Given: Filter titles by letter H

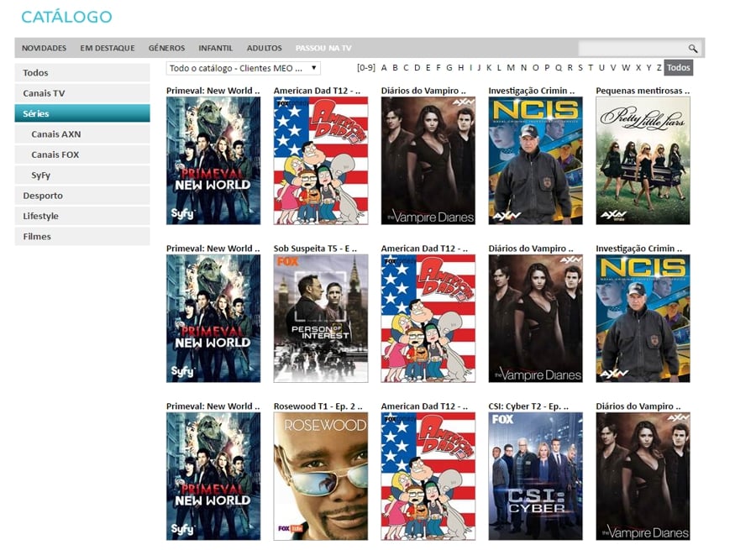Looking at the screenshot, I should (461, 67).
